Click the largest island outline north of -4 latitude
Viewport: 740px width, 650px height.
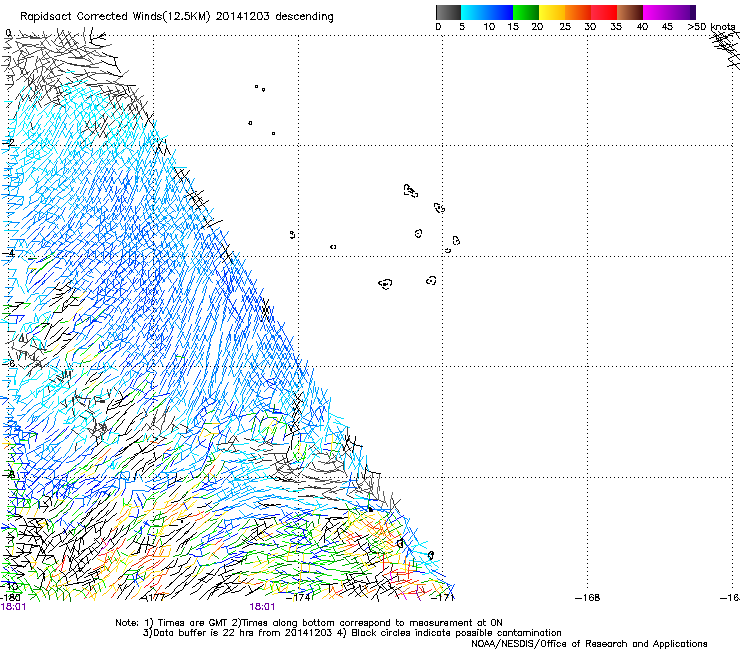click(411, 191)
